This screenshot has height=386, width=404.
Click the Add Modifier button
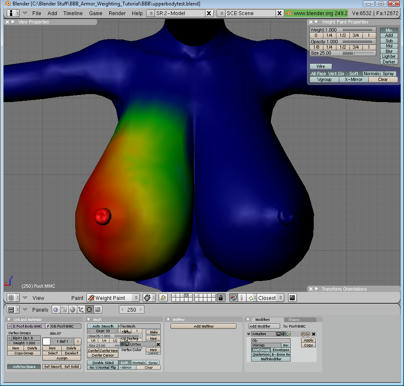pyautogui.click(x=264, y=326)
